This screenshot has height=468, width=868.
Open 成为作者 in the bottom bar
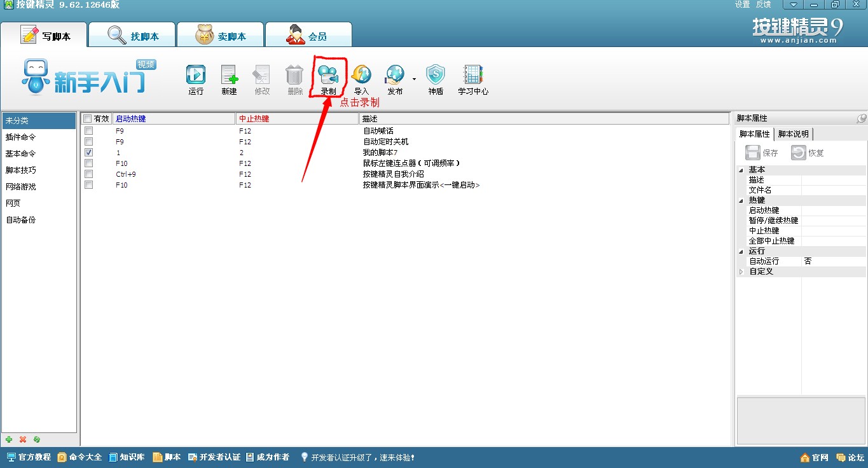coord(268,457)
